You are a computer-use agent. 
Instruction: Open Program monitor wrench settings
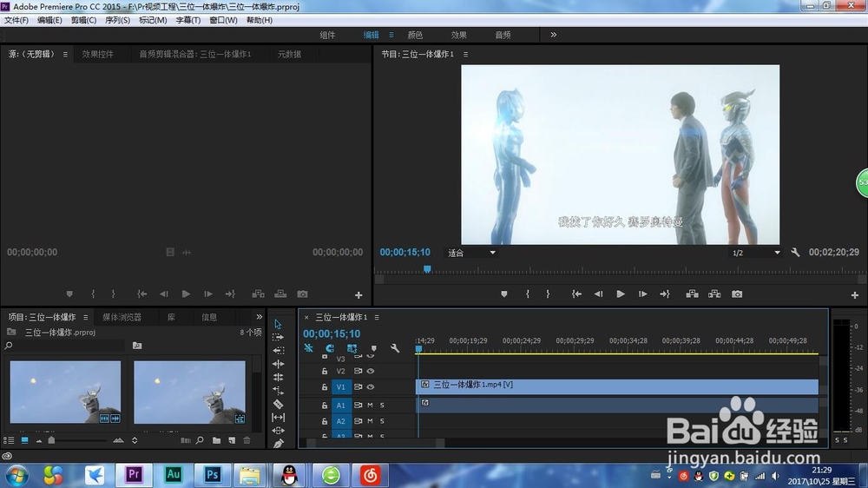coord(795,252)
